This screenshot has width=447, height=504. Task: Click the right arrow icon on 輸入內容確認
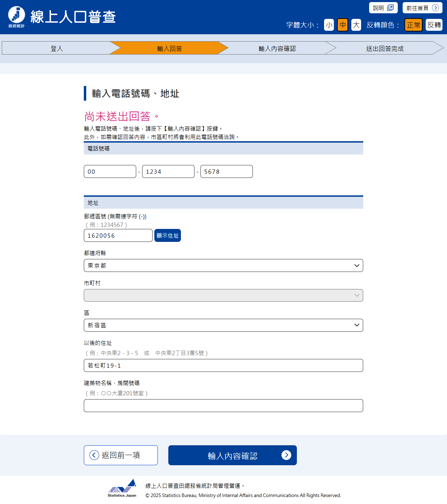(286, 455)
